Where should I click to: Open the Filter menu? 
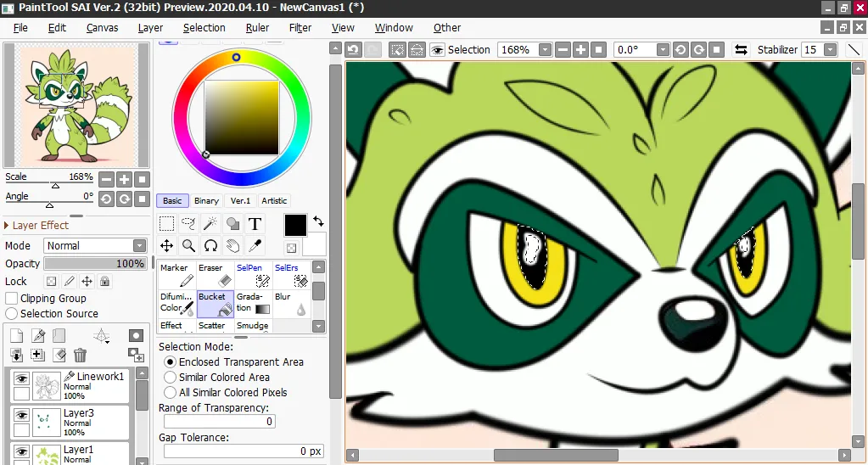(300, 28)
